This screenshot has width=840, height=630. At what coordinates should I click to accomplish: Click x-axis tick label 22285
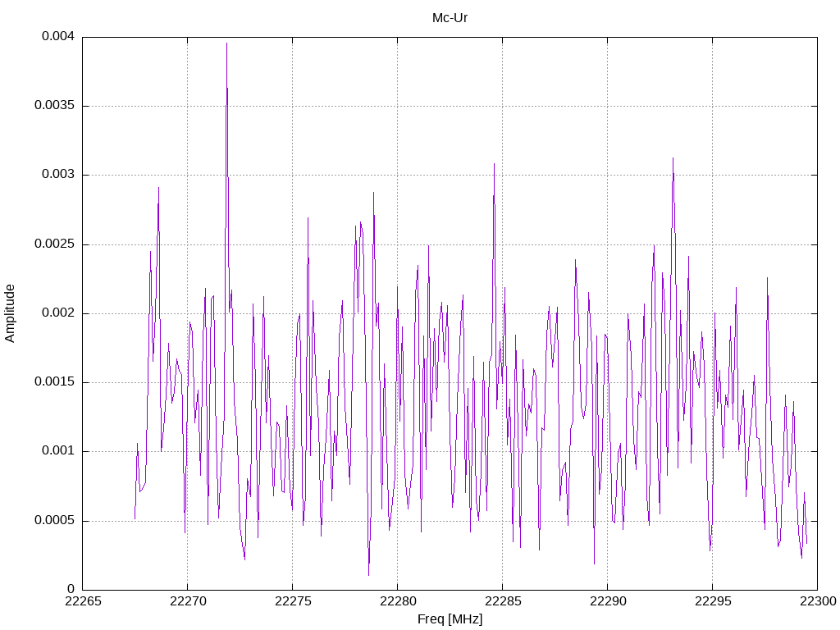503,601
